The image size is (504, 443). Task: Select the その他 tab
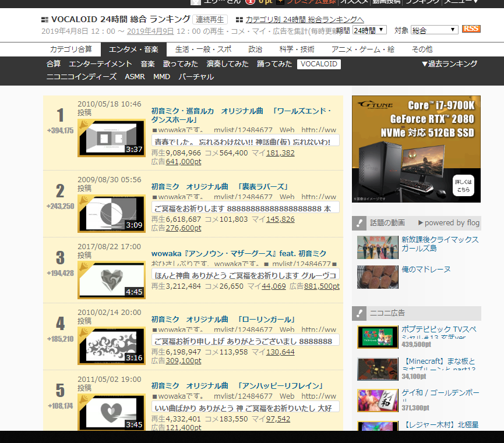(x=422, y=49)
